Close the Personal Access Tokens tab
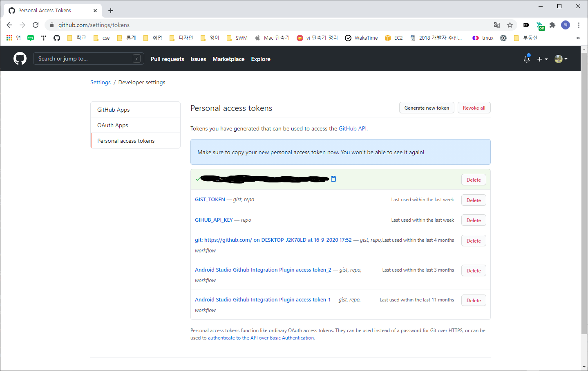The height and width of the screenshot is (371, 588). coord(95,11)
